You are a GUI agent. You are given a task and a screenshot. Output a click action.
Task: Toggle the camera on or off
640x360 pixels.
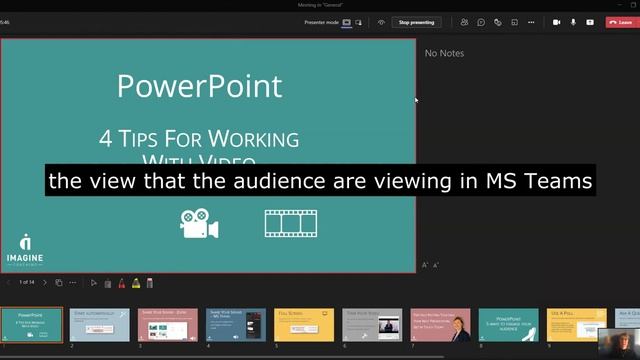(x=556, y=22)
